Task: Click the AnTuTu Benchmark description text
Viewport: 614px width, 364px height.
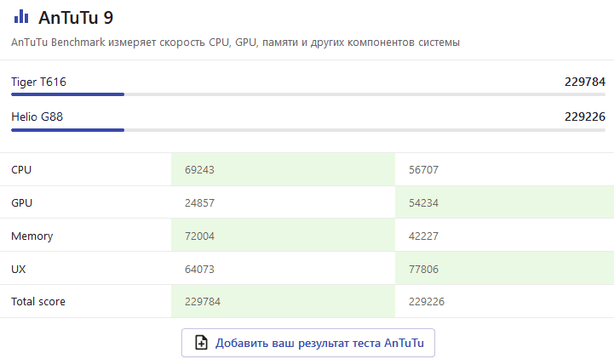Action: 235,43
